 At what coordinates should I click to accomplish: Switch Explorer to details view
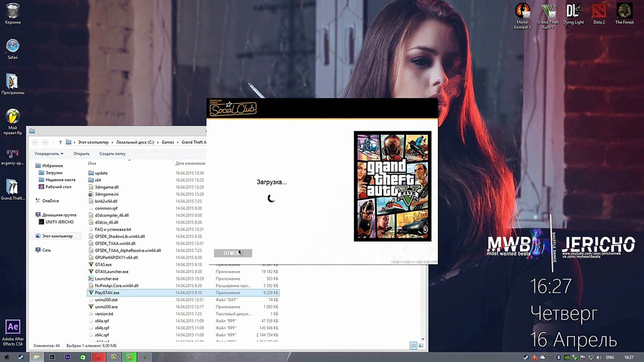(414, 346)
